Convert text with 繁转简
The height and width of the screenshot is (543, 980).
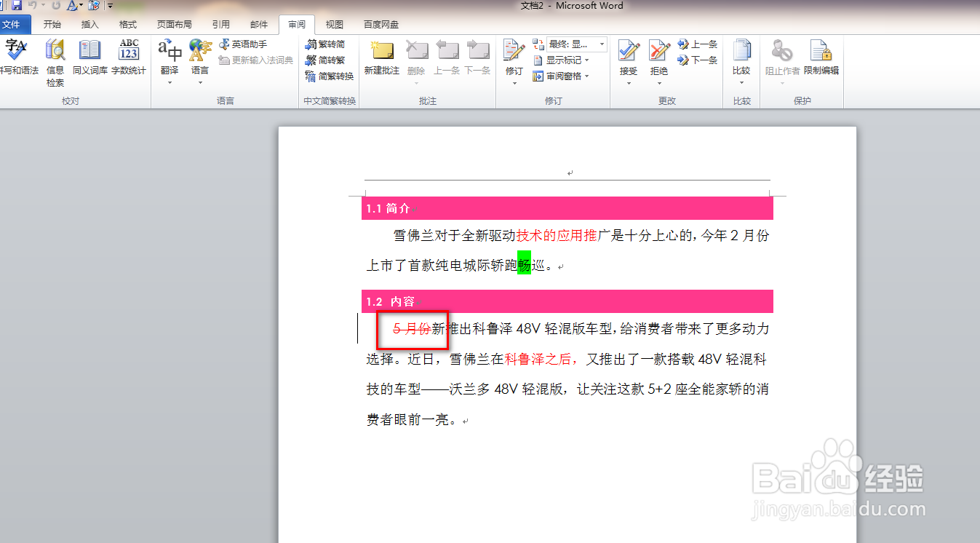(325, 44)
